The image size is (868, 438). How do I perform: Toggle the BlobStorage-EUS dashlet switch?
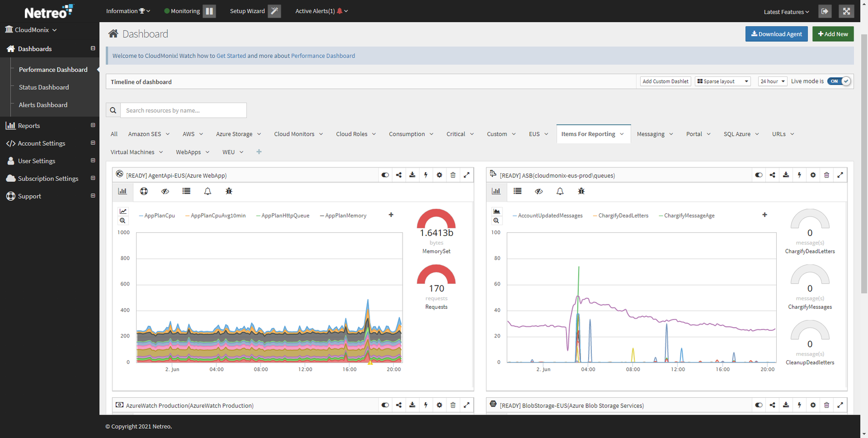[x=759, y=405]
